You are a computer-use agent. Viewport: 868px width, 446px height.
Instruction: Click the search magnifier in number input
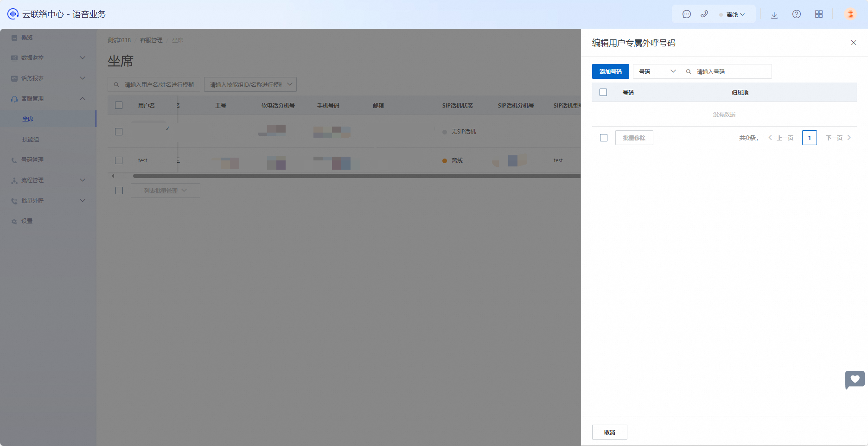pos(689,71)
